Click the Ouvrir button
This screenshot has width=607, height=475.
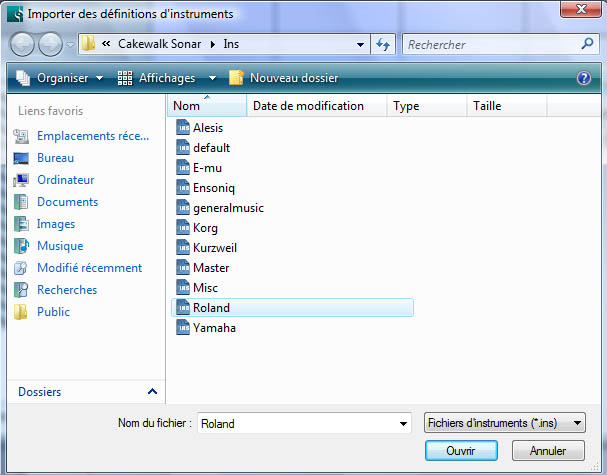(x=461, y=451)
